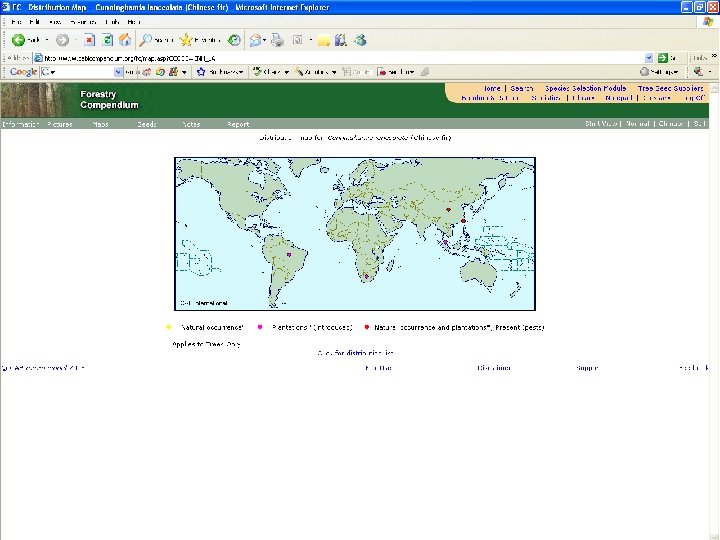The height and width of the screenshot is (540, 720).
Task: Open the Favorites star panel
Action: point(200,40)
